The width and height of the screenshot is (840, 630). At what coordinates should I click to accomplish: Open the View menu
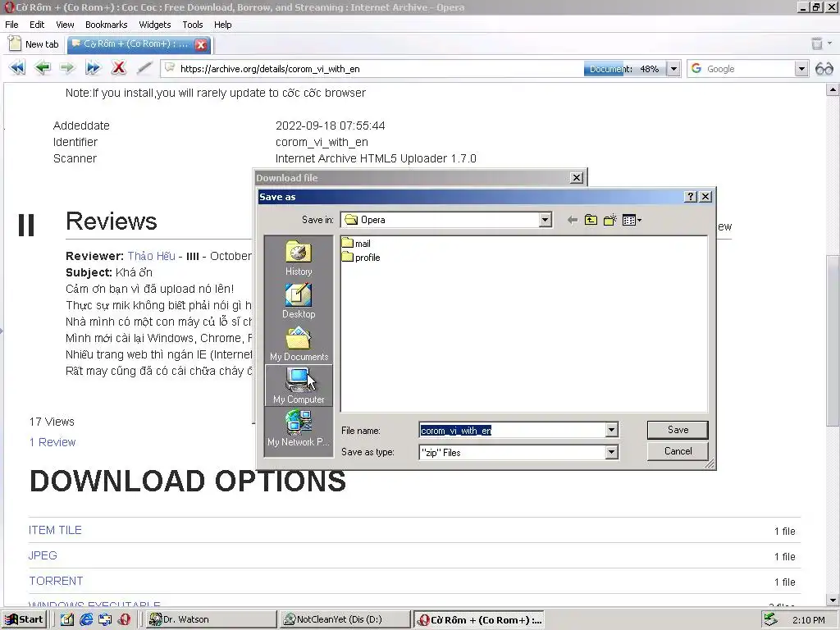pos(65,25)
